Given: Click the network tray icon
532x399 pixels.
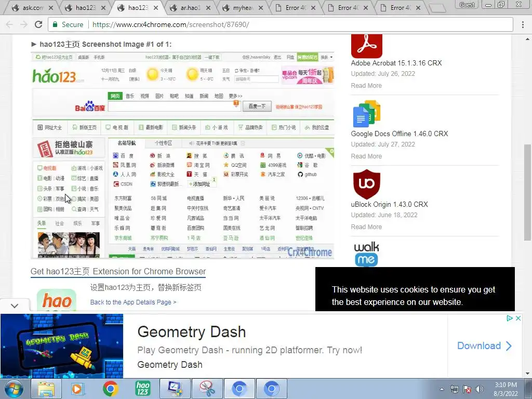Looking at the screenshot, I should coord(454,389).
